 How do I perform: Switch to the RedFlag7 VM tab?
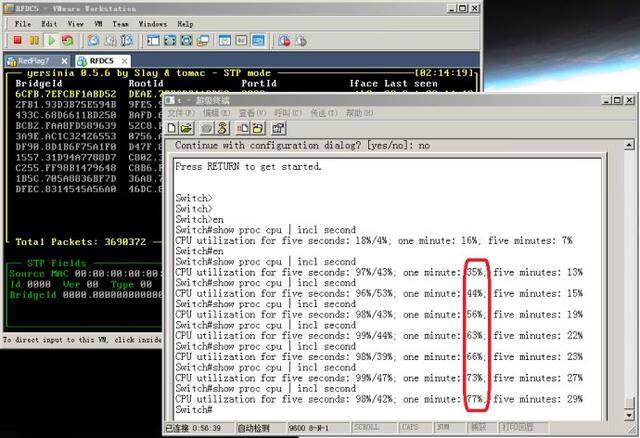[33, 61]
